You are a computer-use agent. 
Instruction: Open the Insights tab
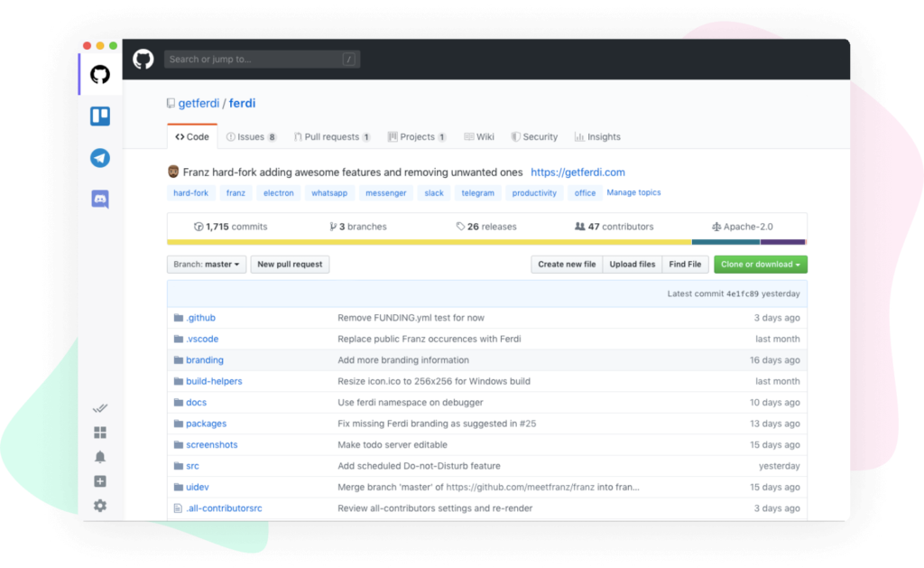(597, 137)
